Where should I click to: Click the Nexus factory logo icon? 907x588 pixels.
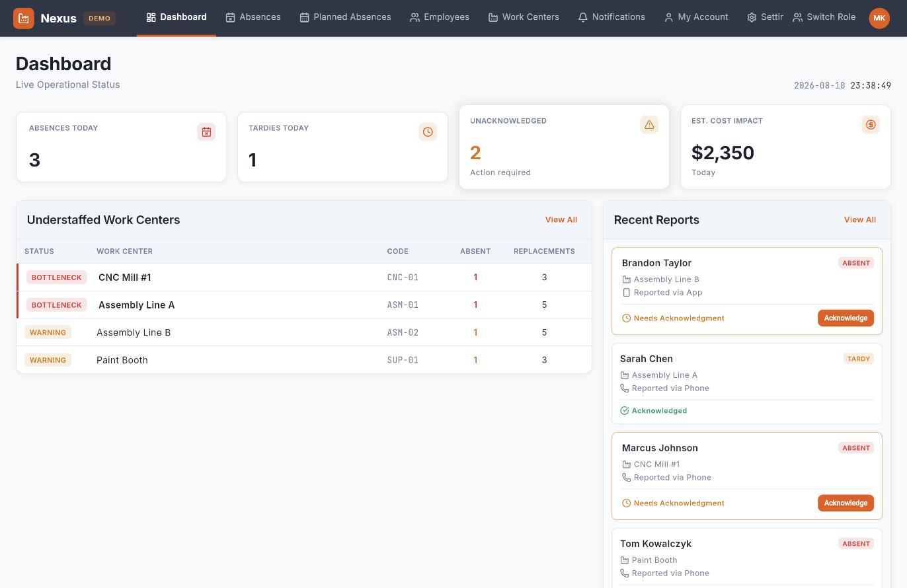point(24,18)
